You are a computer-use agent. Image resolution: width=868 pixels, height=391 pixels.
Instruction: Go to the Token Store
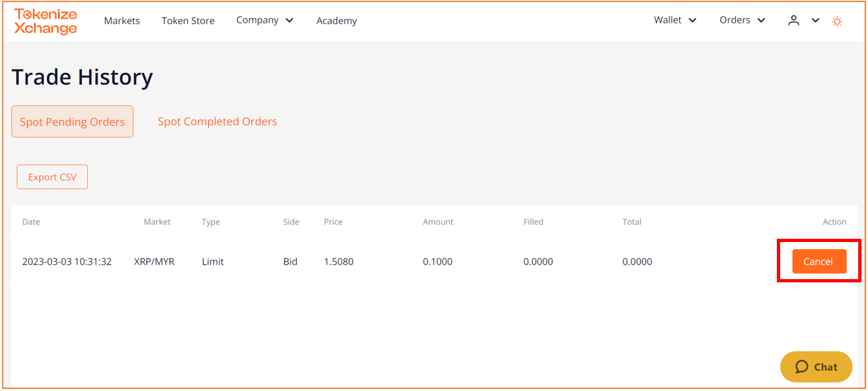click(188, 21)
